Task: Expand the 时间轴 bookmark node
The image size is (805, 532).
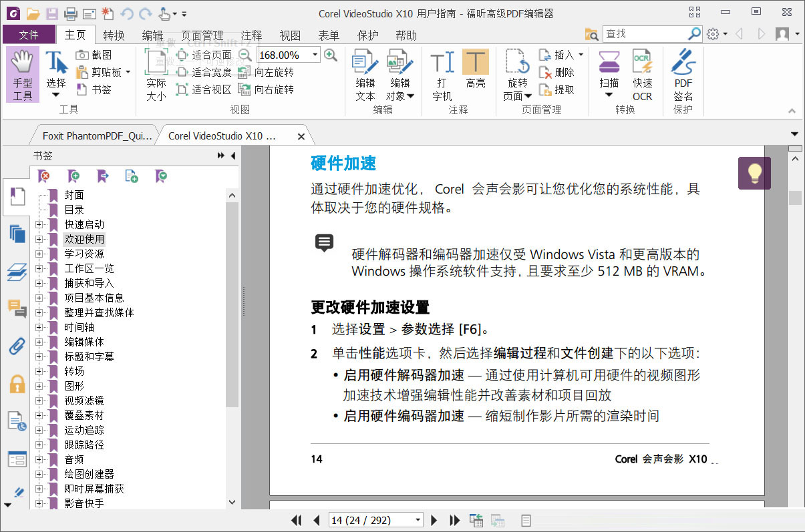Action: (39, 327)
